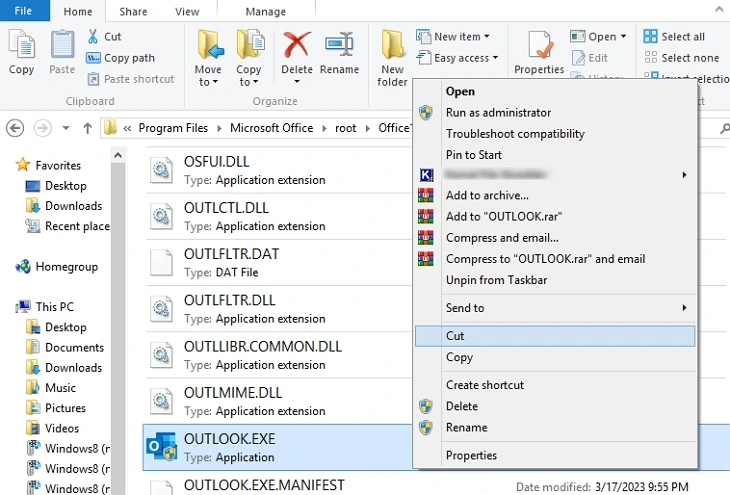Viewport: 730px width, 495px height.
Task: Click Copy path in the ribbon
Action: [x=121, y=58]
